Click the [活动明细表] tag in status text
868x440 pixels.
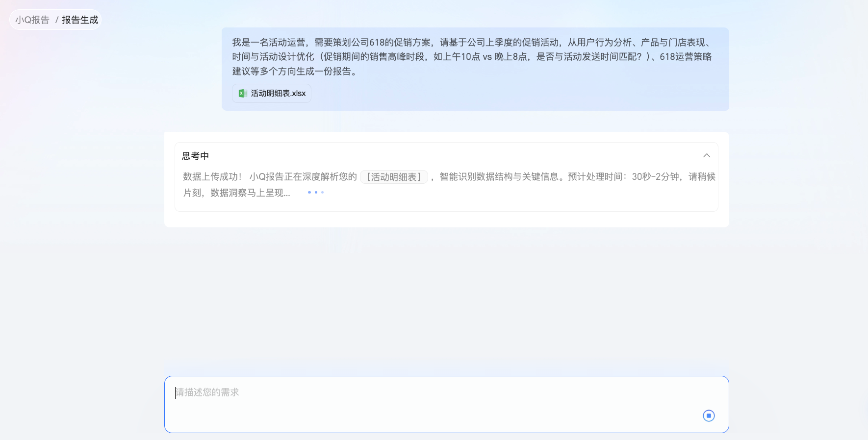click(394, 177)
